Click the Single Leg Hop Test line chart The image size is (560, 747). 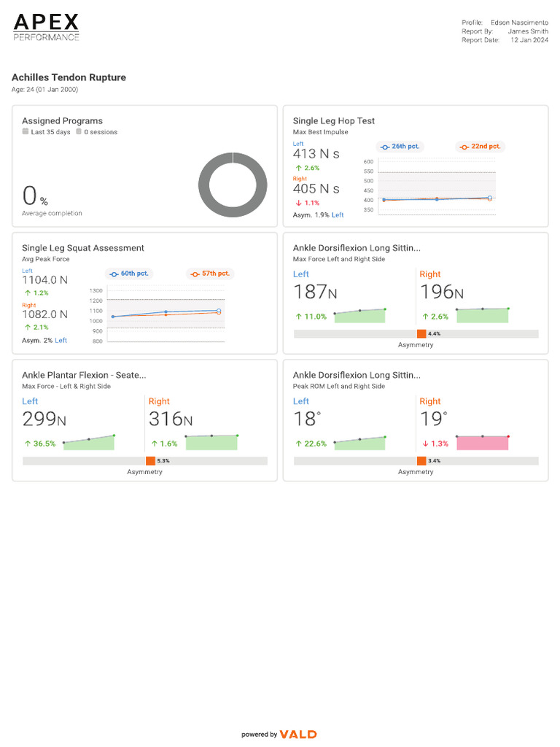click(429, 186)
